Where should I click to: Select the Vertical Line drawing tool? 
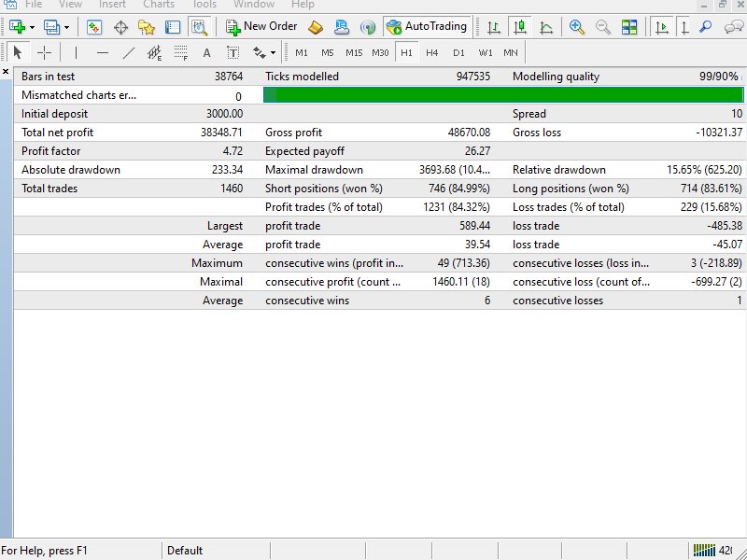77,52
